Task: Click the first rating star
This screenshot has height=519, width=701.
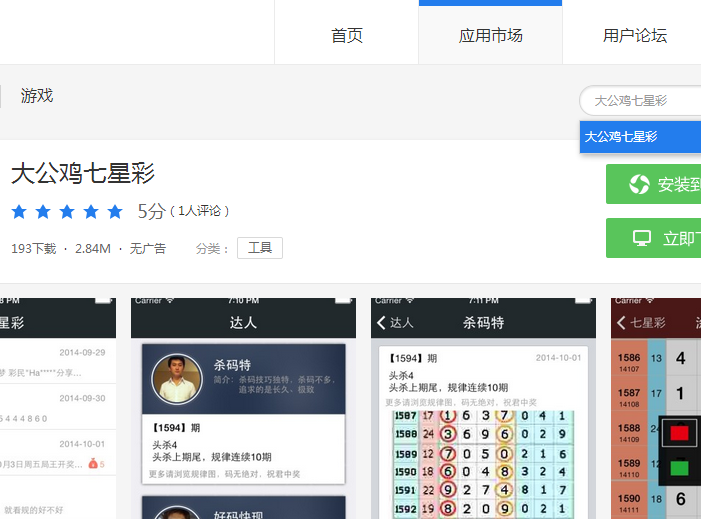Action: click(x=19, y=211)
